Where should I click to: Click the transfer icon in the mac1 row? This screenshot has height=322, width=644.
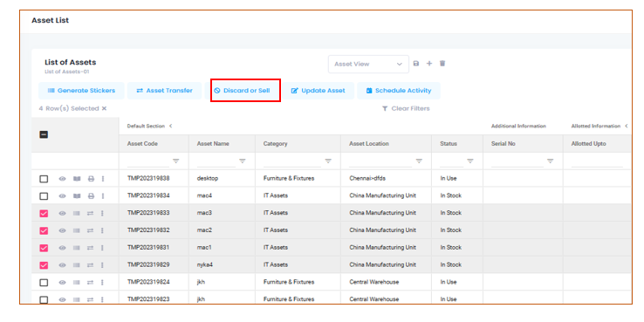[x=91, y=248]
